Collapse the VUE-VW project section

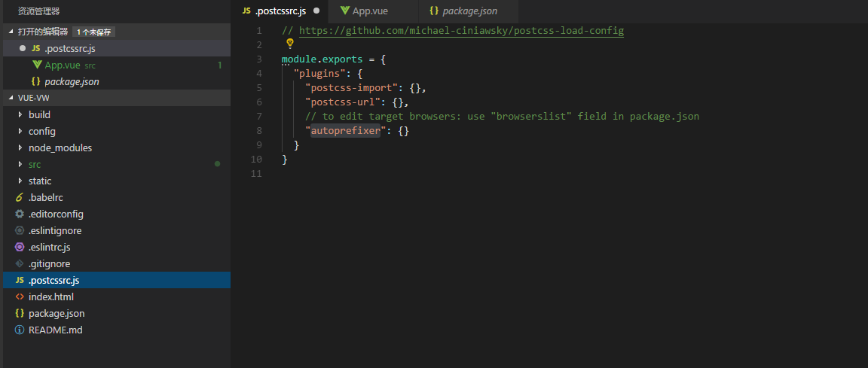(x=11, y=98)
